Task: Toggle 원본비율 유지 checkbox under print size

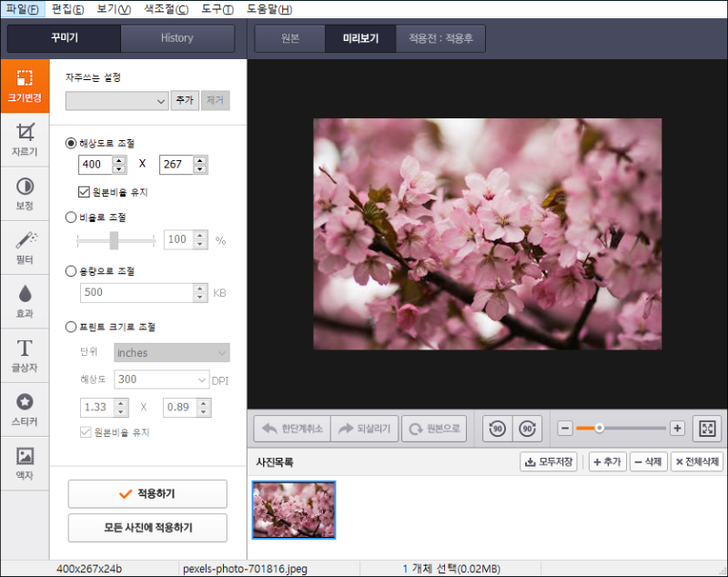Action: (x=86, y=432)
